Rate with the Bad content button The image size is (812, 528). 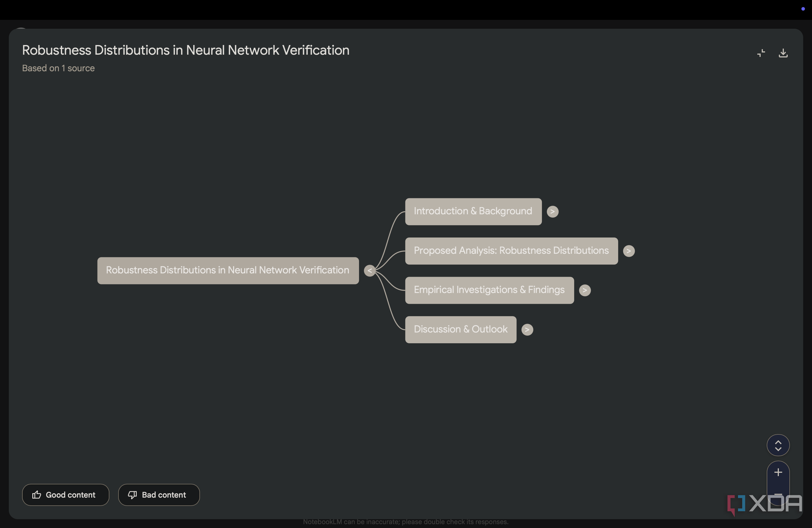pos(159,495)
